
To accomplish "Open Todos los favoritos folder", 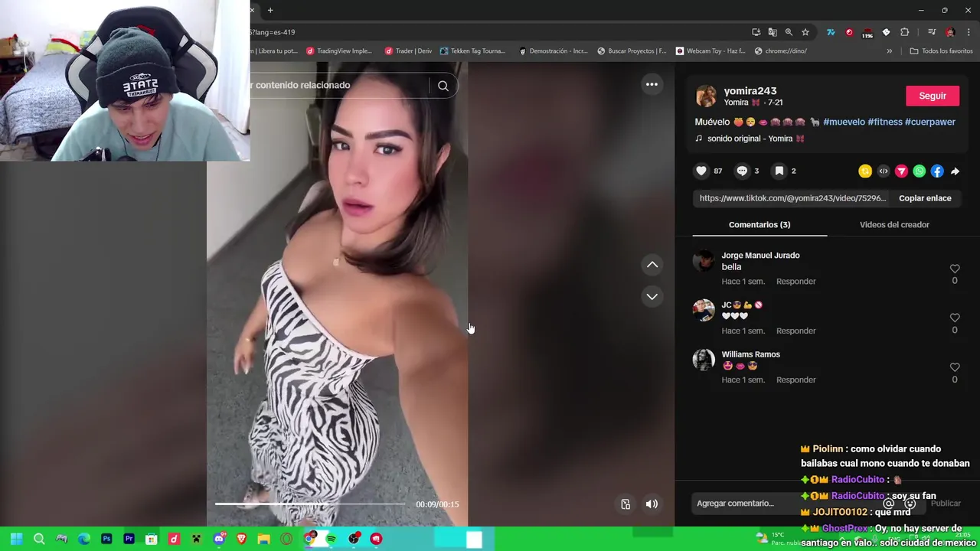I will pyautogui.click(x=941, y=51).
